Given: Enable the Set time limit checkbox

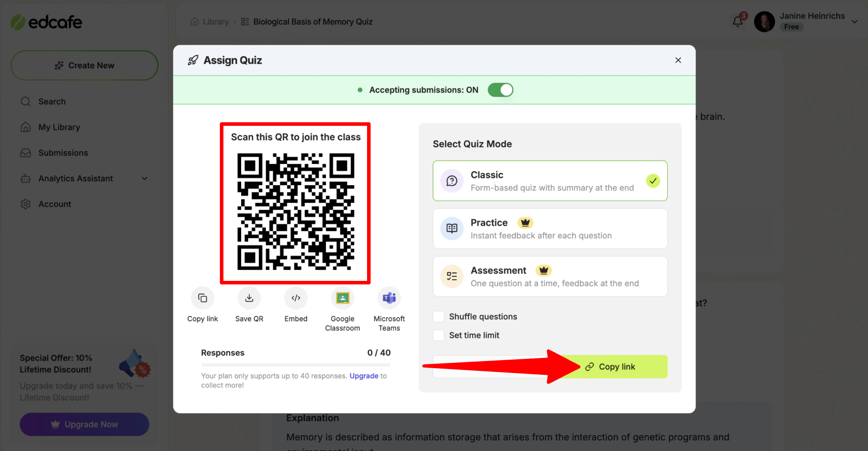Looking at the screenshot, I should tap(438, 335).
